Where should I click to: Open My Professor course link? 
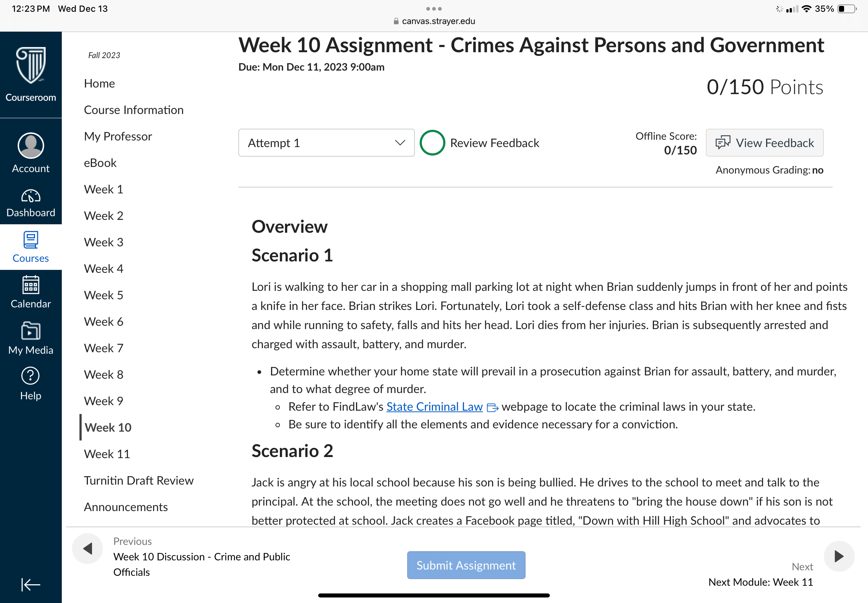point(118,136)
